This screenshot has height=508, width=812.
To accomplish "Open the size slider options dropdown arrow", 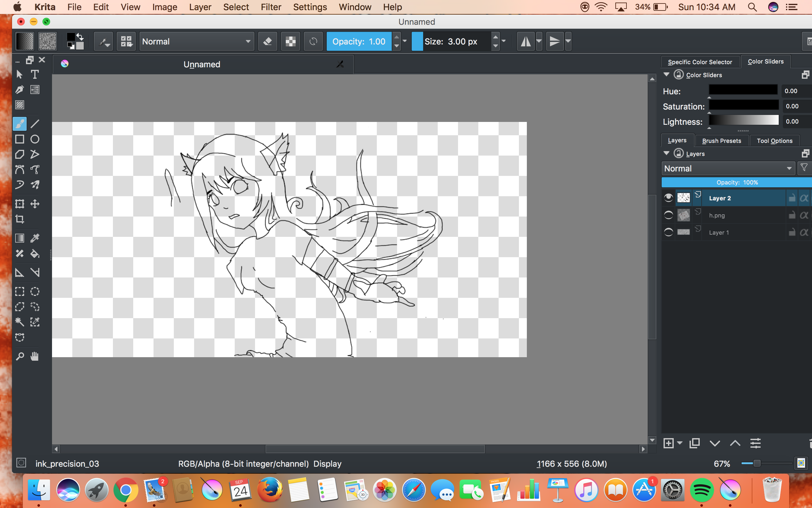I will pos(504,41).
